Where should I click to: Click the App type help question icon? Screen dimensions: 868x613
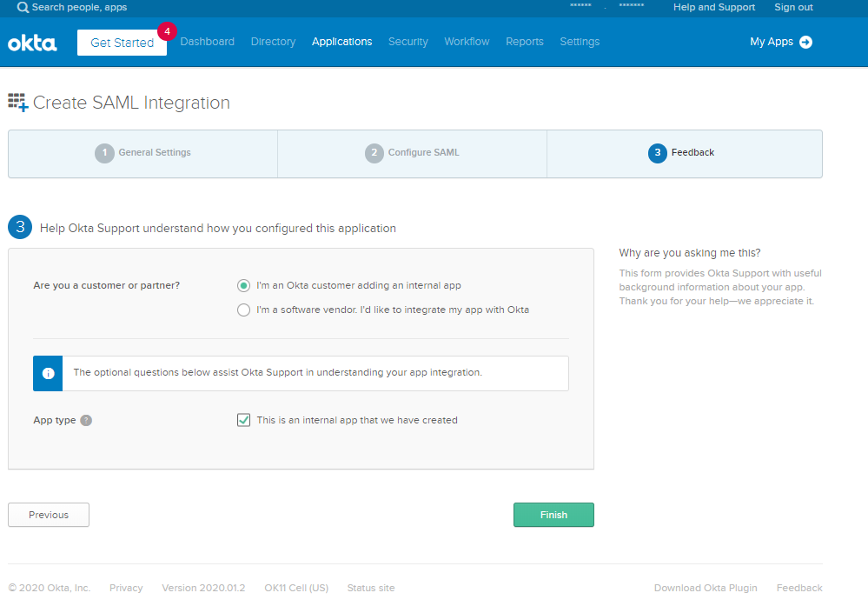[x=86, y=420]
